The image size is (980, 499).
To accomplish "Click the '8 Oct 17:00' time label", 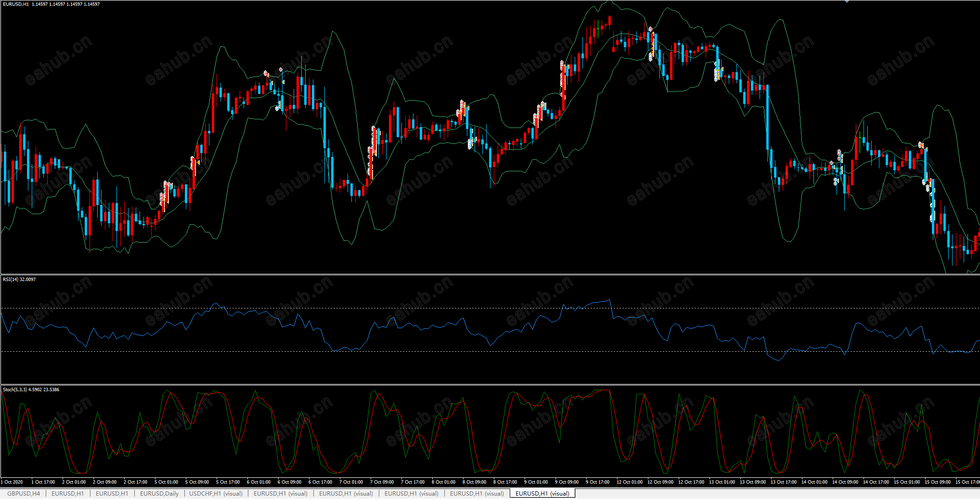I will click(x=505, y=482).
